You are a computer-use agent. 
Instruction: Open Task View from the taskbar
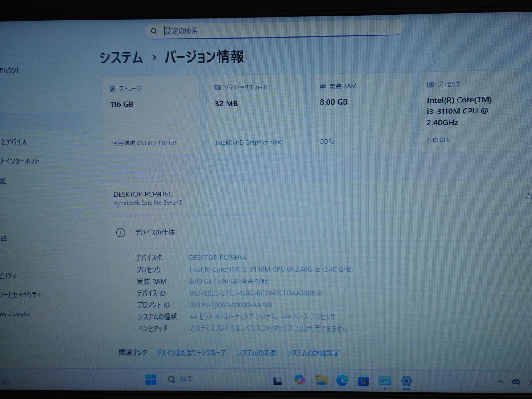pyautogui.click(x=278, y=381)
